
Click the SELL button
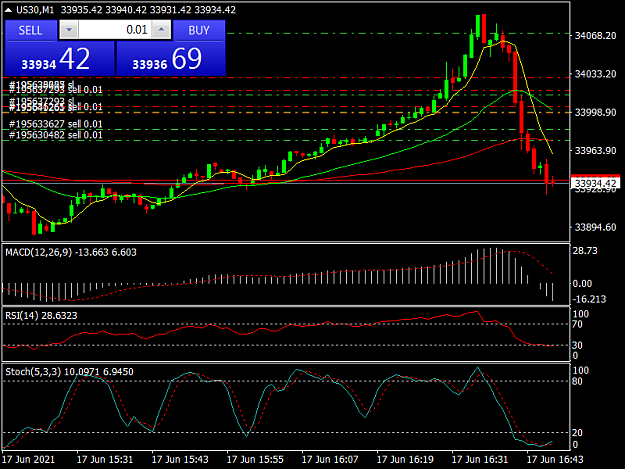pyautogui.click(x=30, y=30)
